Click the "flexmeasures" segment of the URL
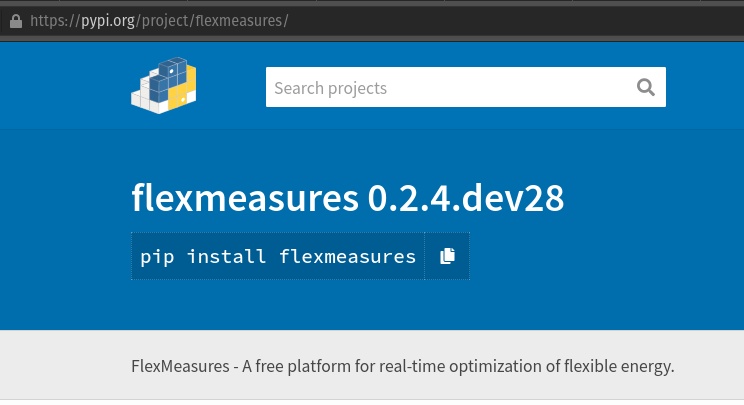Screen dimensions: 744x405 point(239,21)
